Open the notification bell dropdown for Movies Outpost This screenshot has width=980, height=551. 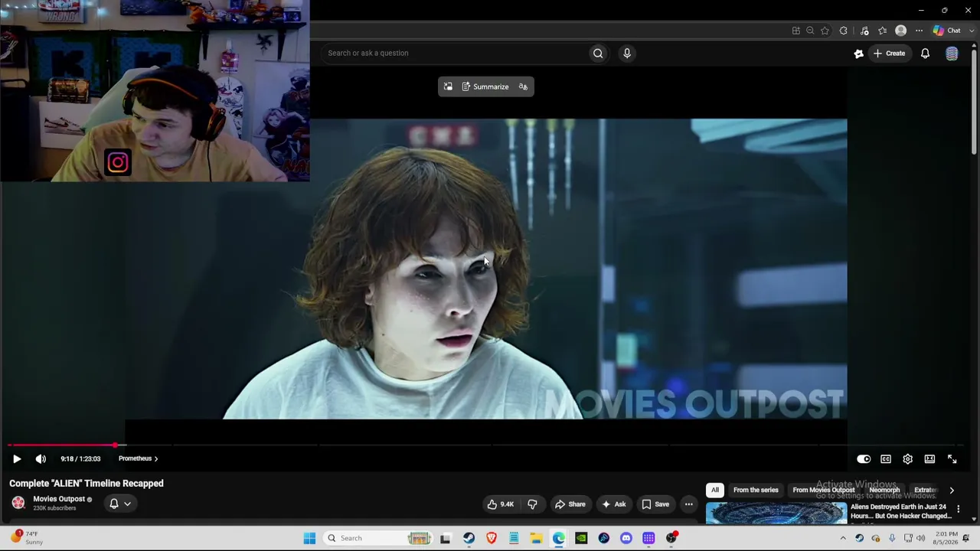(x=120, y=504)
